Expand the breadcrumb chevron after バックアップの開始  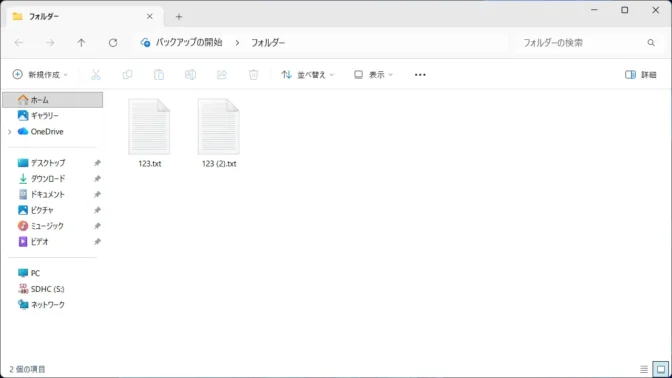(x=237, y=43)
